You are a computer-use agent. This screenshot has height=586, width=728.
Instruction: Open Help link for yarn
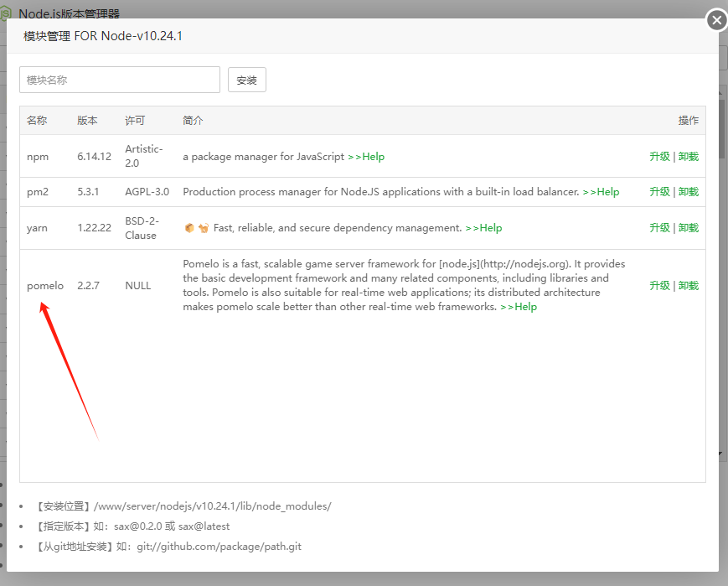483,228
